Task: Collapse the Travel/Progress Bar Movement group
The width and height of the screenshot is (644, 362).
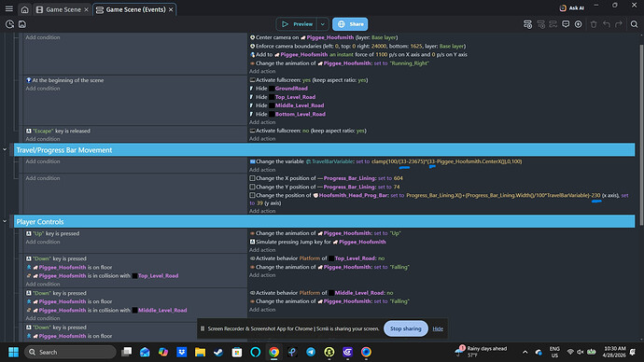Action: (5, 150)
